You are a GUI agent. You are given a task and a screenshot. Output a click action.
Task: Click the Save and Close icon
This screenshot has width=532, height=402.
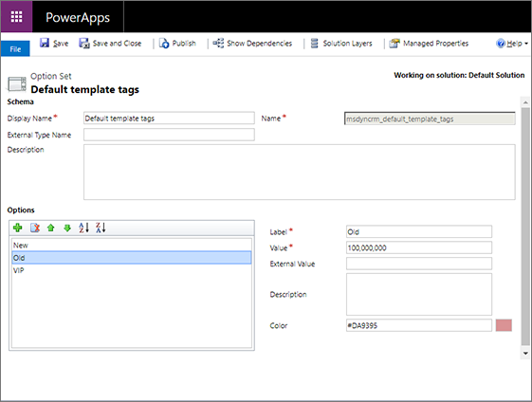(x=83, y=43)
